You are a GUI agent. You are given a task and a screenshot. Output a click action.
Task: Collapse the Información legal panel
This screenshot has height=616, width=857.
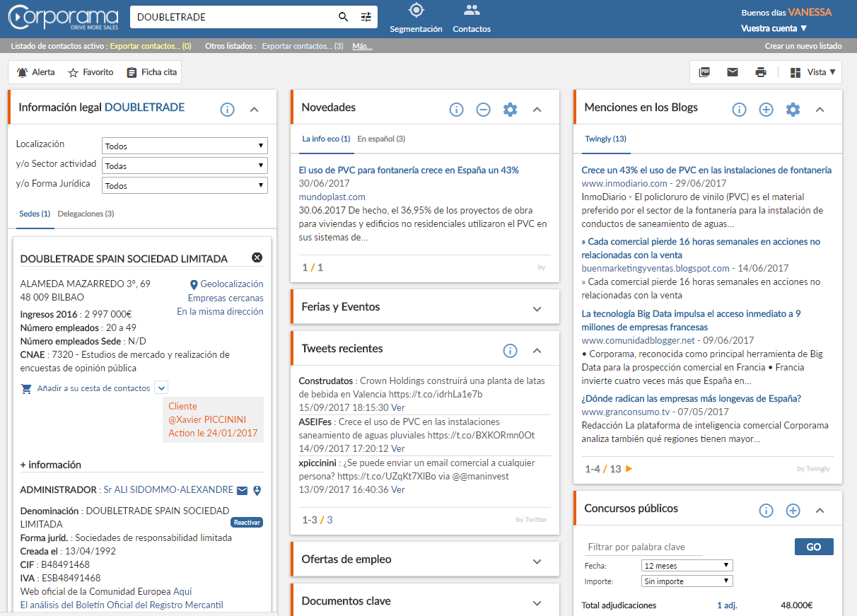tap(255, 110)
